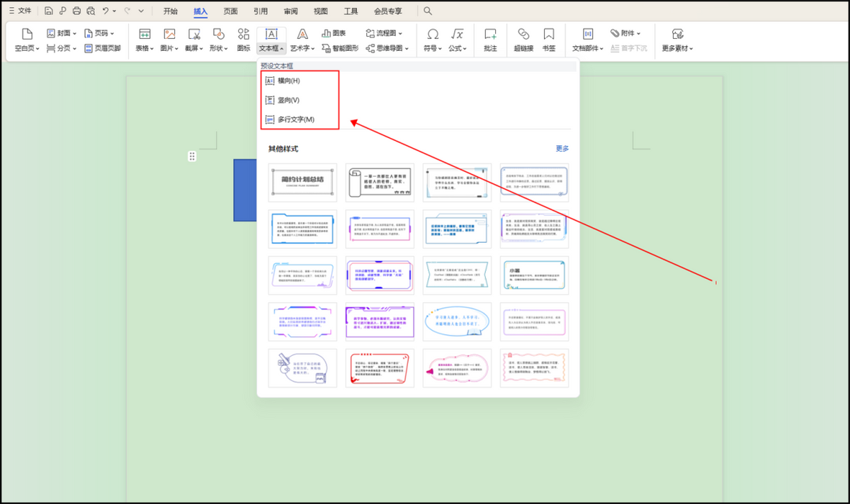Switch to the View (视图) tab

point(321,11)
